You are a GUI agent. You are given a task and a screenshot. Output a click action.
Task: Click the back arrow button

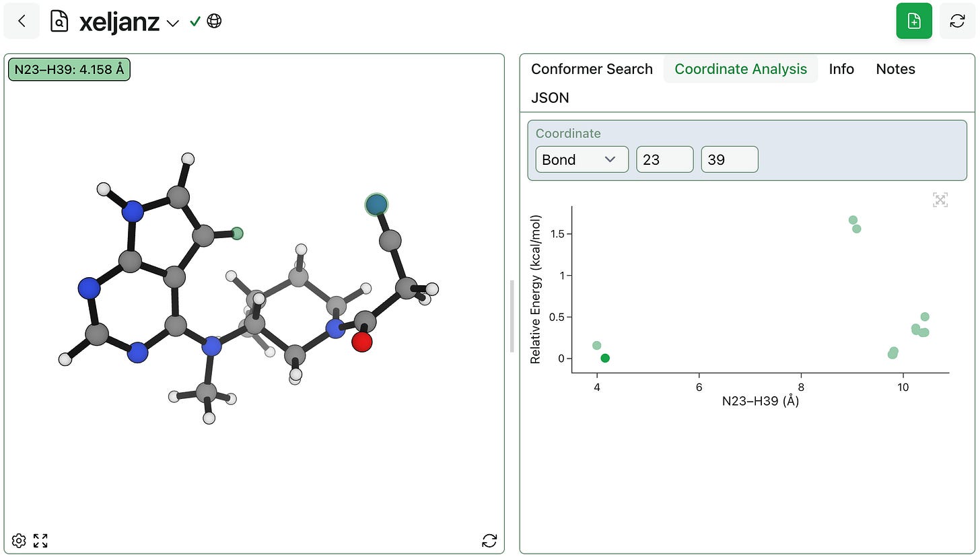[22, 21]
